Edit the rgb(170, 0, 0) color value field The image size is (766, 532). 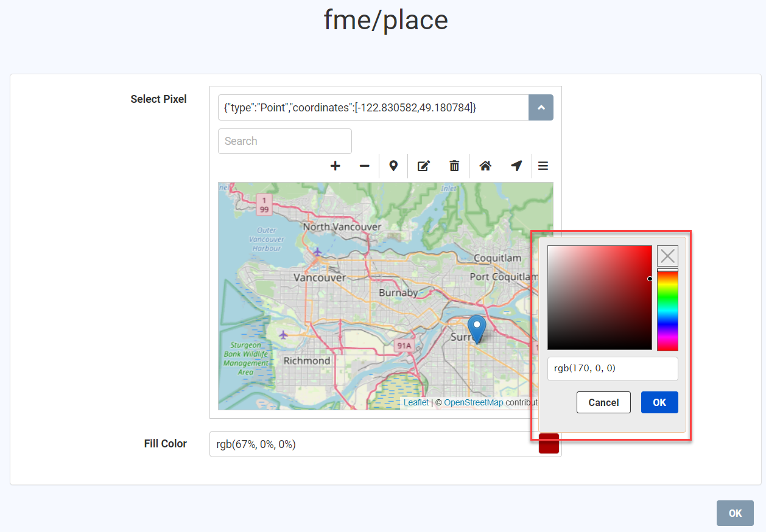[613, 368]
